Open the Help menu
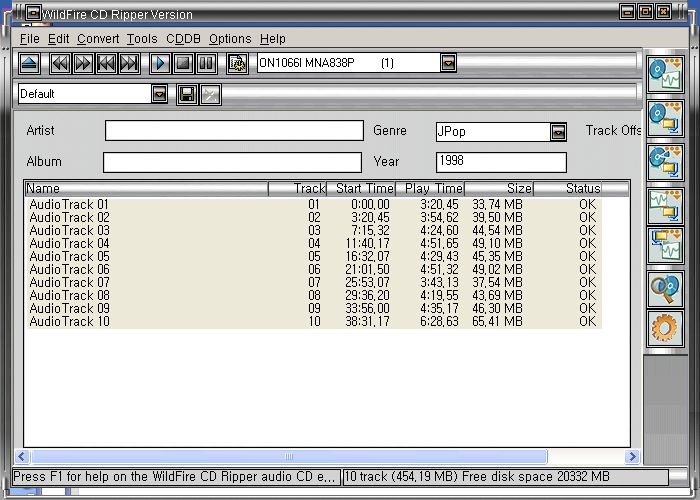700x500 pixels. pyautogui.click(x=272, y=39)
